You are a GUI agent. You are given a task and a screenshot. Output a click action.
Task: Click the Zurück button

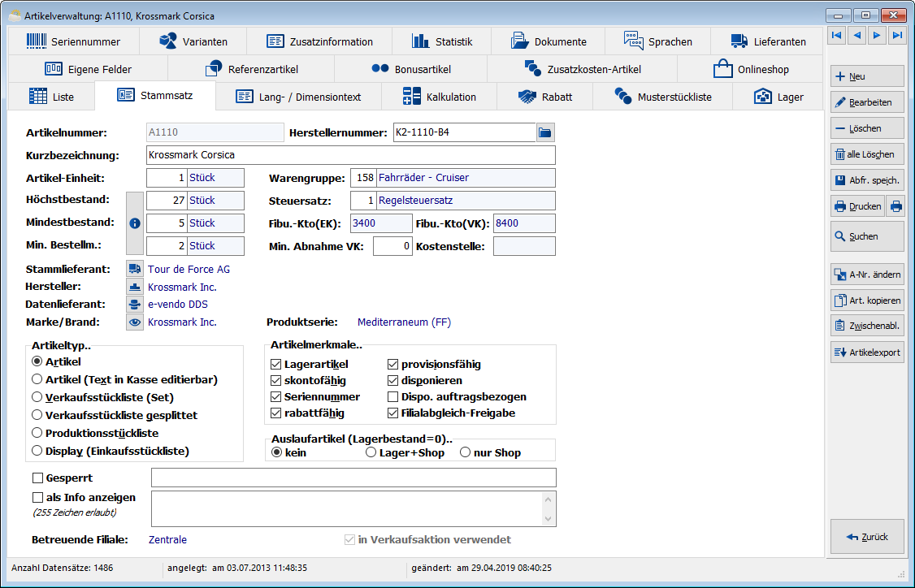(x=867, y=537)
